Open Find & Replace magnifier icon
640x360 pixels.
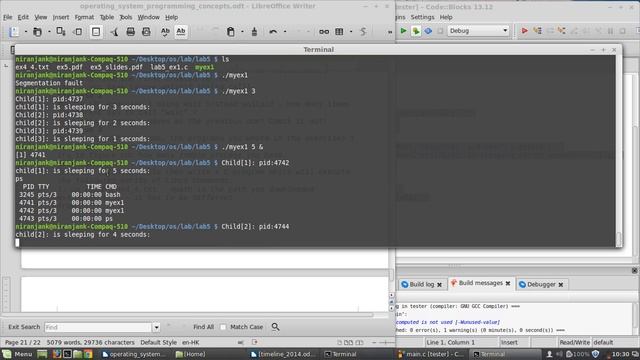[276, 327]
